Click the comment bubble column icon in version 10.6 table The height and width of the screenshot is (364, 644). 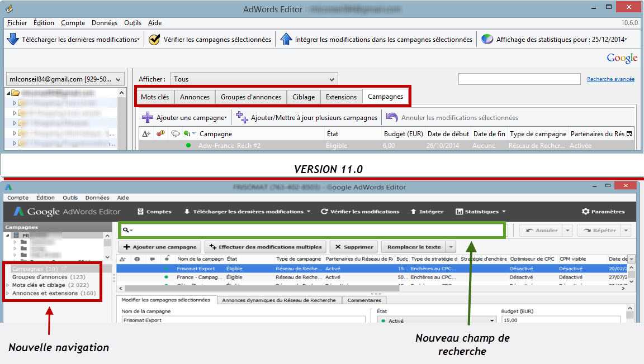coord(176,134)
